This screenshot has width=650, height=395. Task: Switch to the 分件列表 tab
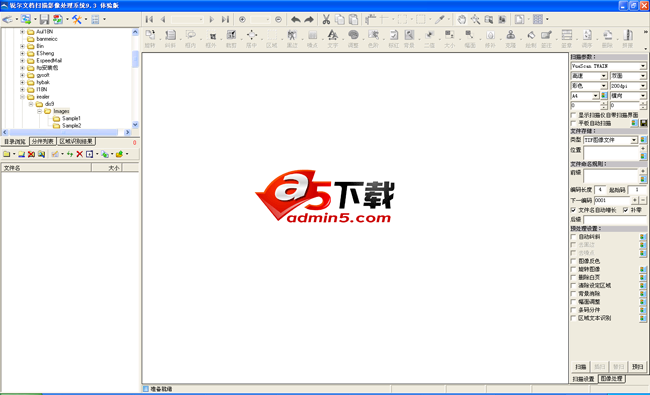tap(43, 141)
